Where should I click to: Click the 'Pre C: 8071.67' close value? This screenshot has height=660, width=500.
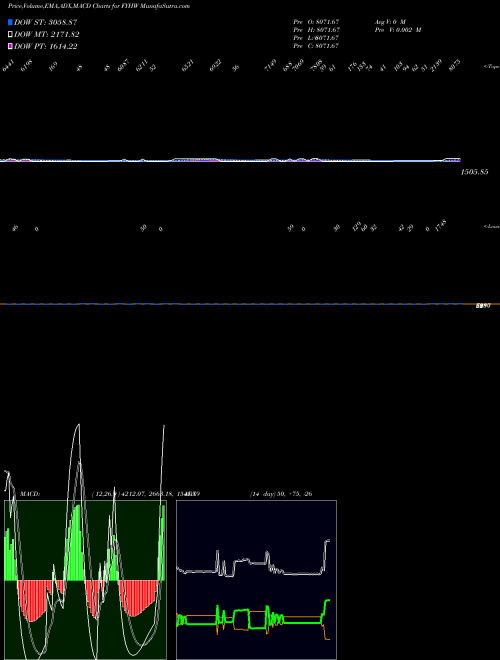[316, 46]
